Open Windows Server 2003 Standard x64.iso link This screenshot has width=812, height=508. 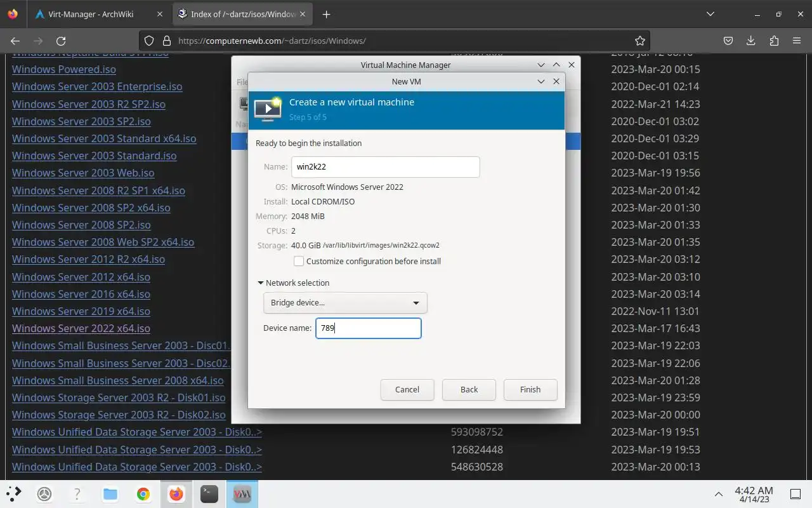104,138
